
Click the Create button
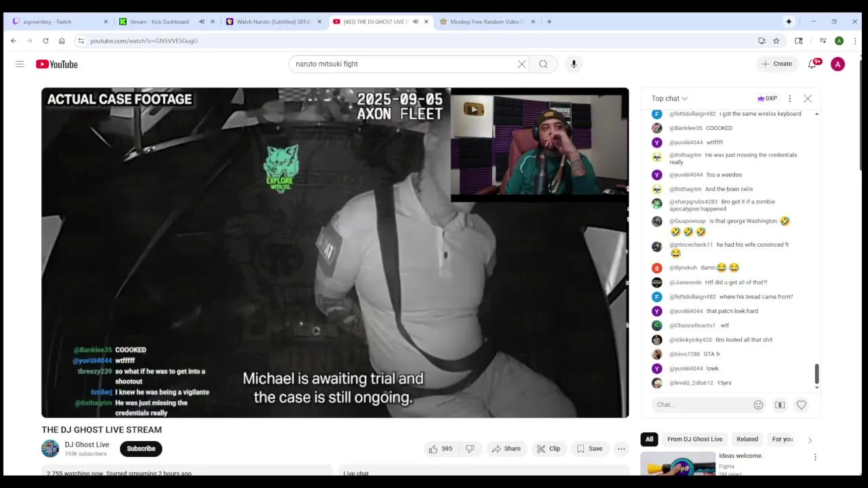pyautogui.click(x=777, y=64)
